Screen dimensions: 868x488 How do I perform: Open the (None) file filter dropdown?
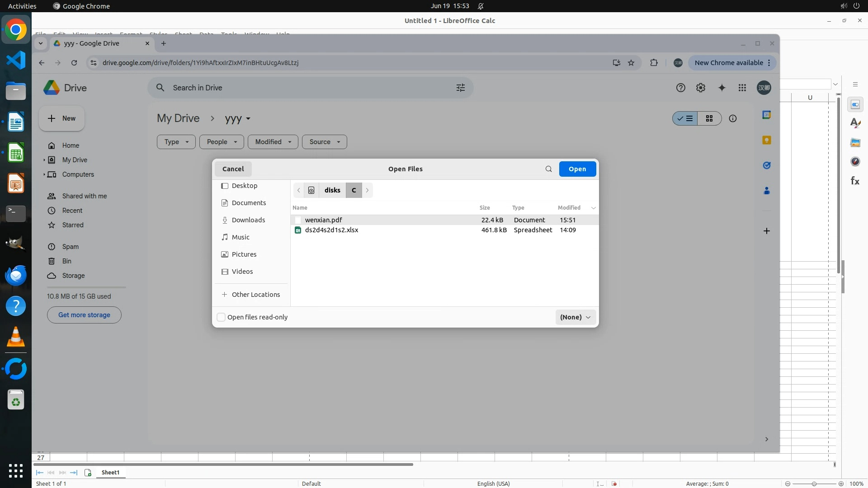[x=575, y=317]
